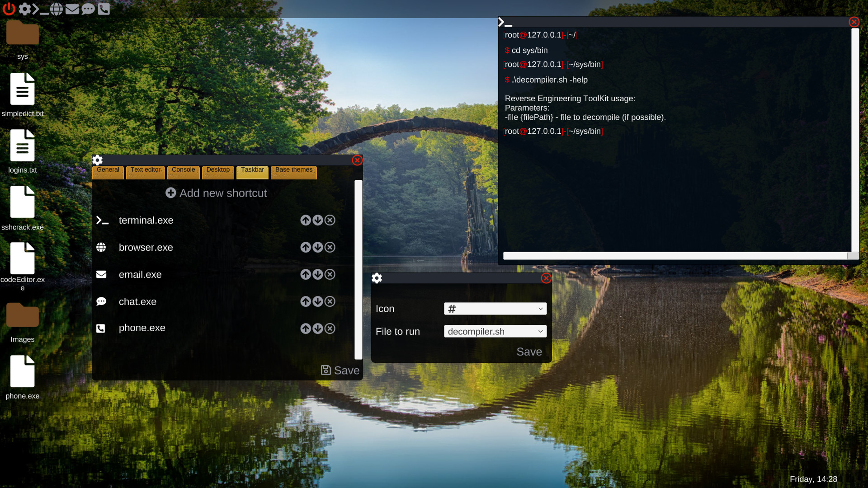Open the chat app from the taskbar
The width and height of the screenshot is (868, 488).
tap(88, 9)
